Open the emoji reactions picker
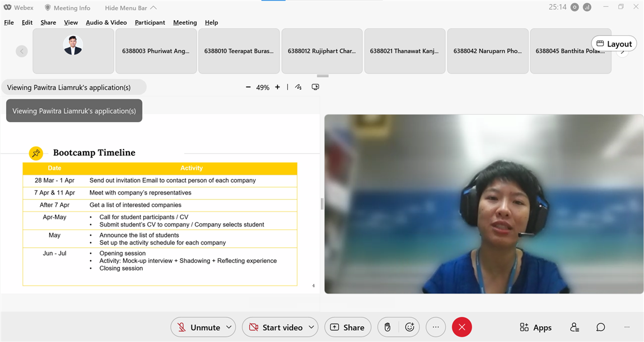 point(410,327)
